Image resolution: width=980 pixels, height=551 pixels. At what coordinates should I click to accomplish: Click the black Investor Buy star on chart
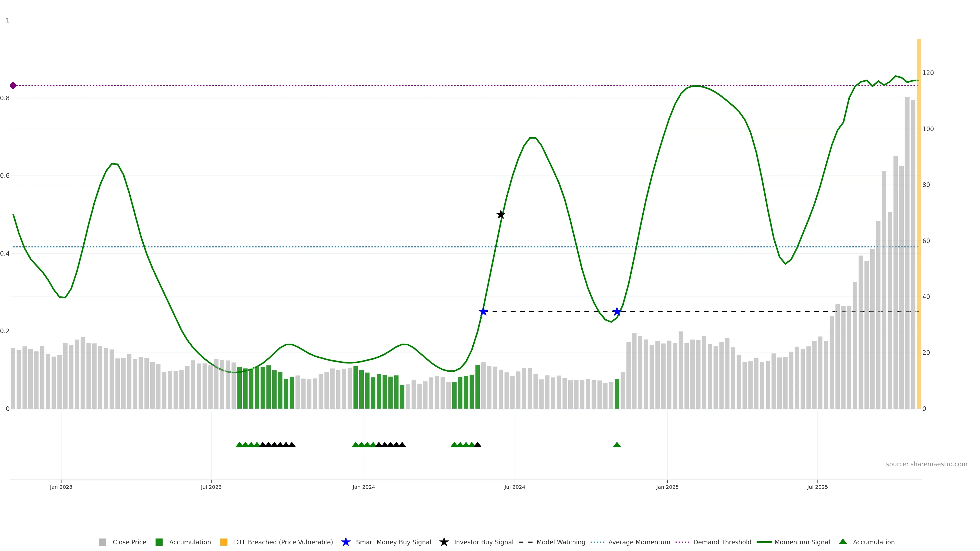501,215
